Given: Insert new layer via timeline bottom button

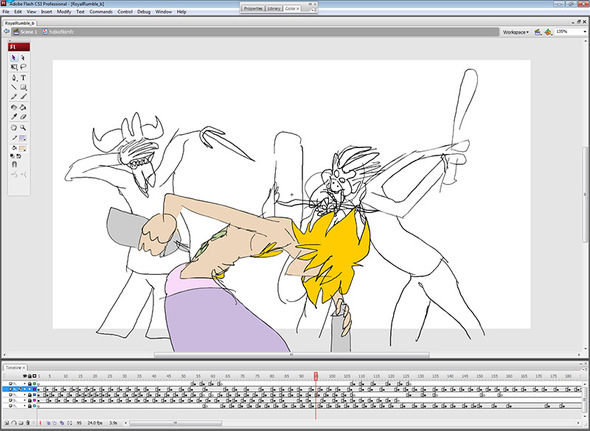Looking at the screenshot, I should coord(7,423).
